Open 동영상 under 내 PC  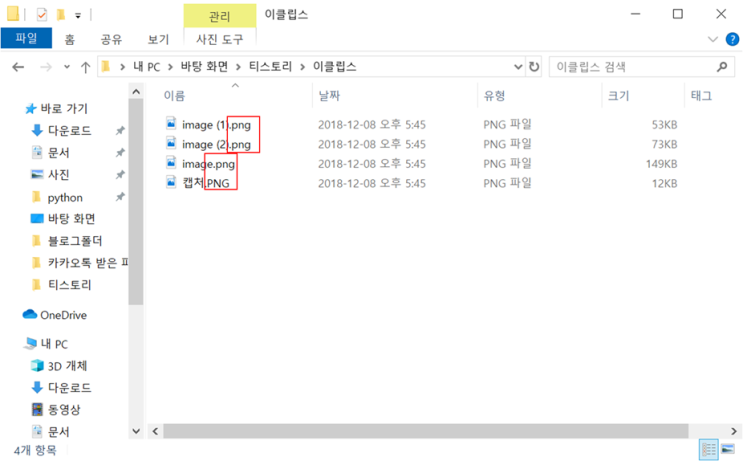[64, 409]
